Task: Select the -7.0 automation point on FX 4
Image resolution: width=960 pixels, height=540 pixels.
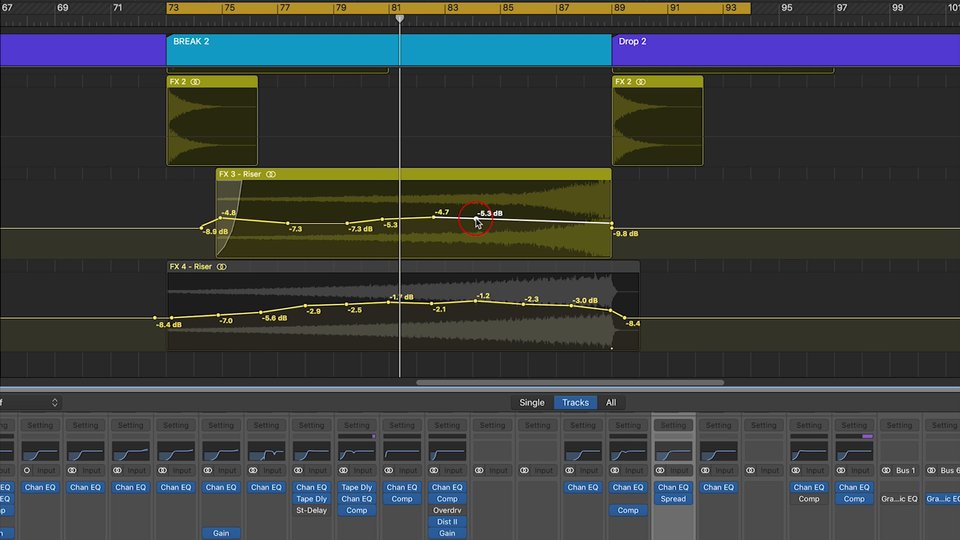Action: (219, 315)
